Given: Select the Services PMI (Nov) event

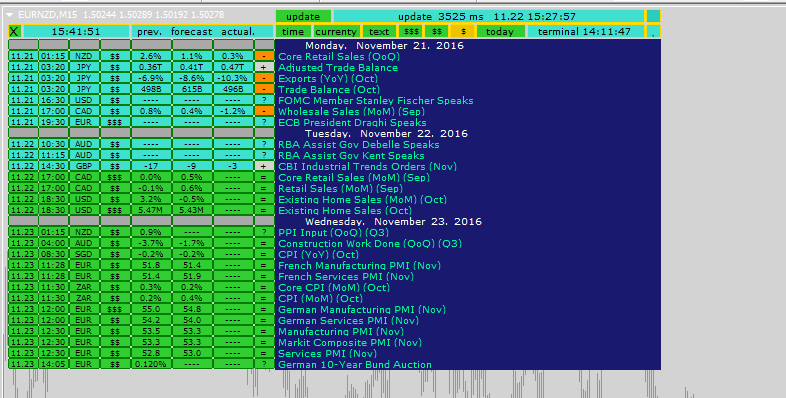Looking at the screenshot, I should pyautogui.click(x=327, y=353).
